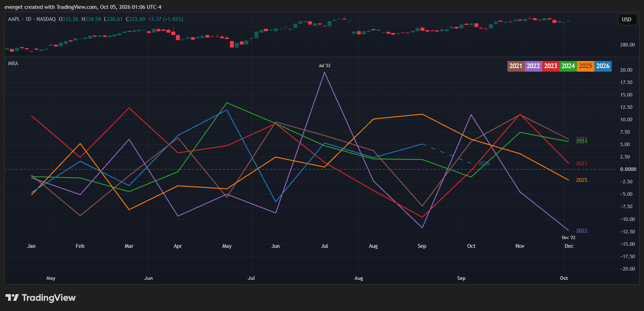Click the −12.50 axis value
The width and height of the screenshot is (644, 311).
pyautogui.click(x=627, y=232)
